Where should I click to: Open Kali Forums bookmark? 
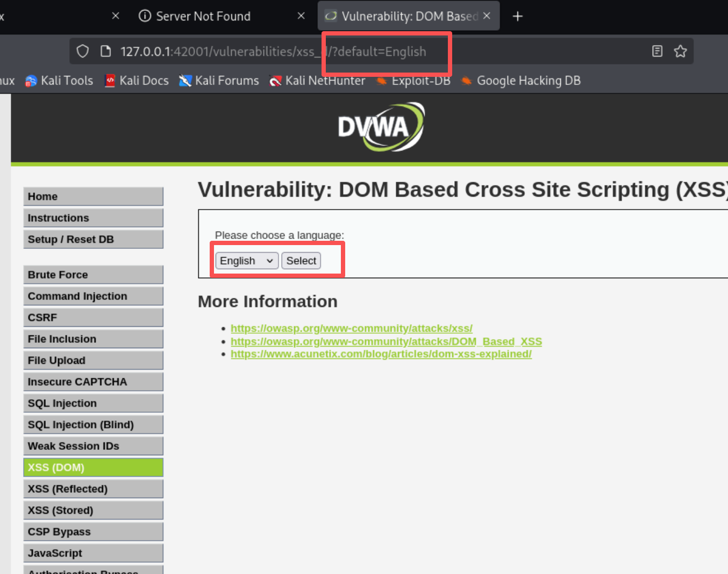tap(219, 81)
